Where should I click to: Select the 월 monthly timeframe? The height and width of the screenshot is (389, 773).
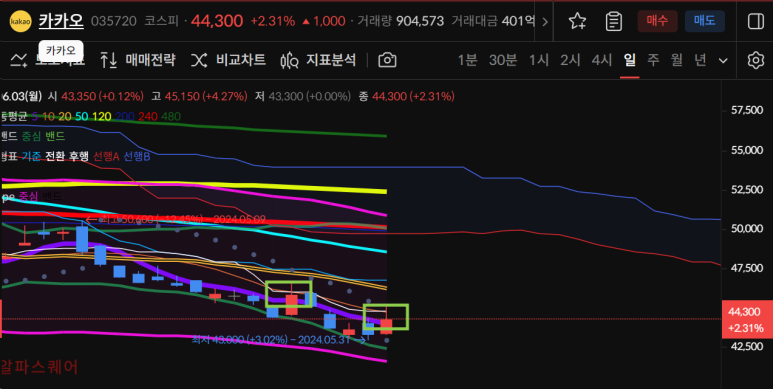coord(677,60)
